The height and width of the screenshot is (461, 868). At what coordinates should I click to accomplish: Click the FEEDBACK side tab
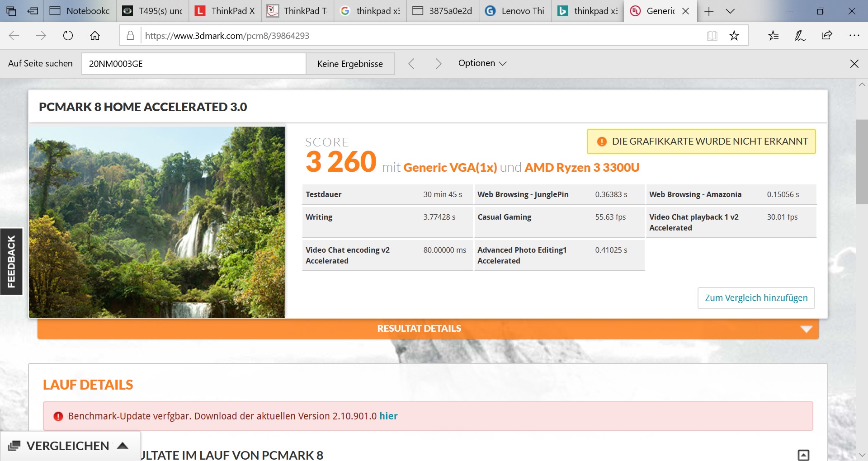click(x=11, y=262)
